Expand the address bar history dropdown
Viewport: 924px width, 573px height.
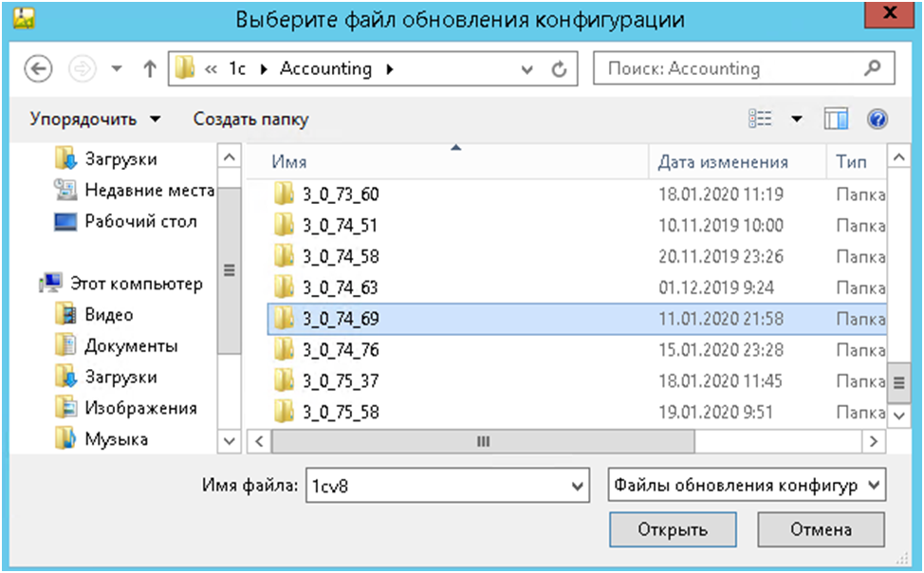(527, 69)
